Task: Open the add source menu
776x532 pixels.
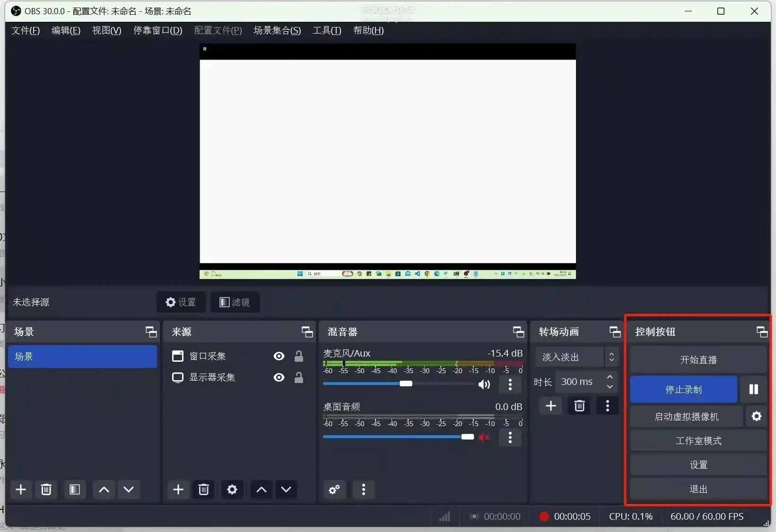Action: click(x=178, y=489)
